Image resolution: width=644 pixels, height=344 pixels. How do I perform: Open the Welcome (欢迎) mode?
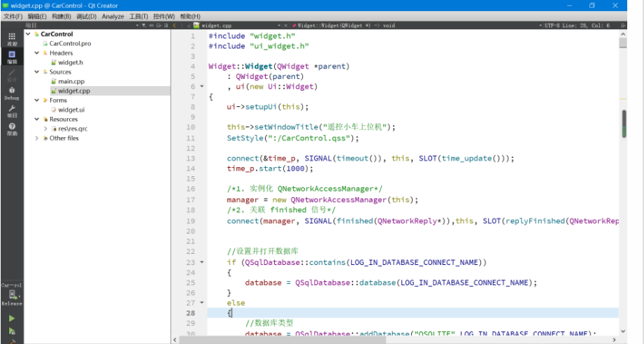click(12, 39)
